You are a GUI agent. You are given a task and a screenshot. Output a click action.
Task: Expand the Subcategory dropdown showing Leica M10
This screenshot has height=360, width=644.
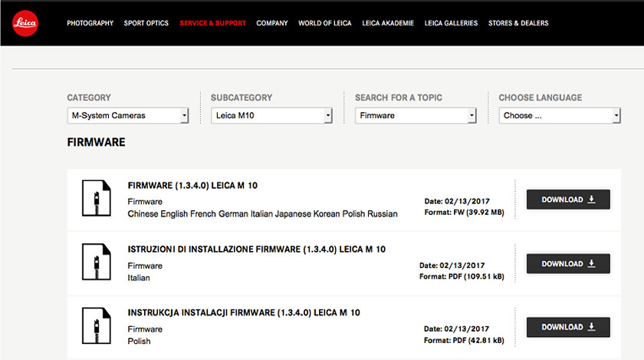coord(271,116)
